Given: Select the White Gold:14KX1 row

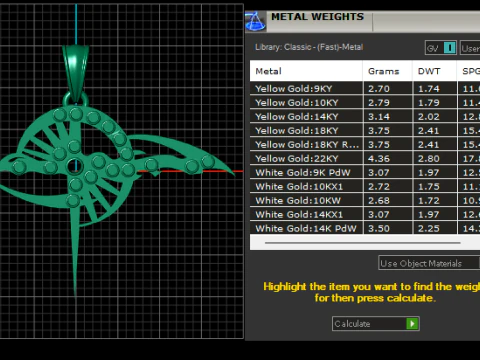Looking at the screenshot, I should 365,215.
